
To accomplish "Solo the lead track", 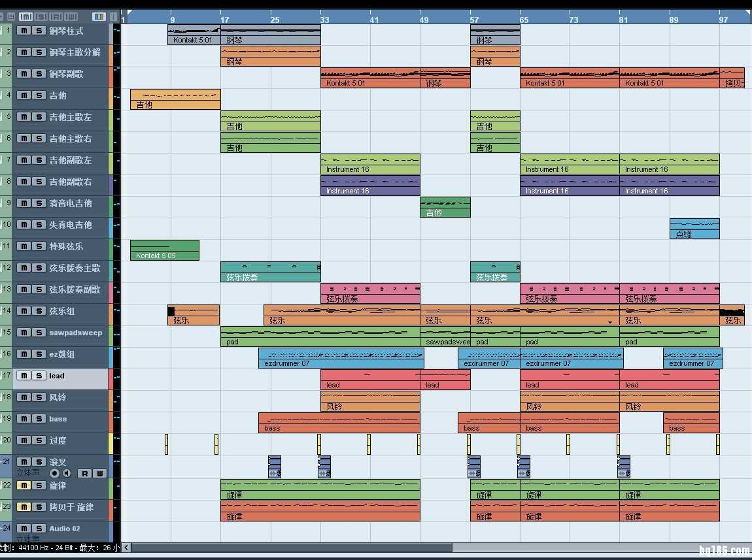I will tap(39, 376).
